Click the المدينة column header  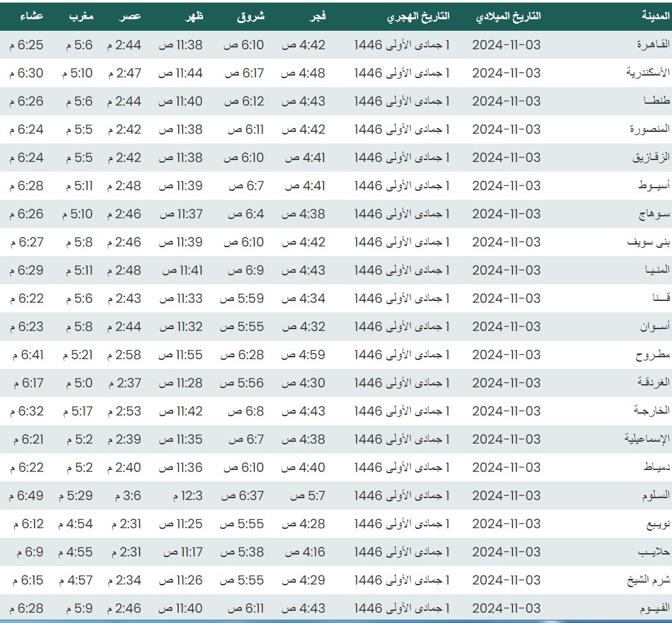coord(655,16)
